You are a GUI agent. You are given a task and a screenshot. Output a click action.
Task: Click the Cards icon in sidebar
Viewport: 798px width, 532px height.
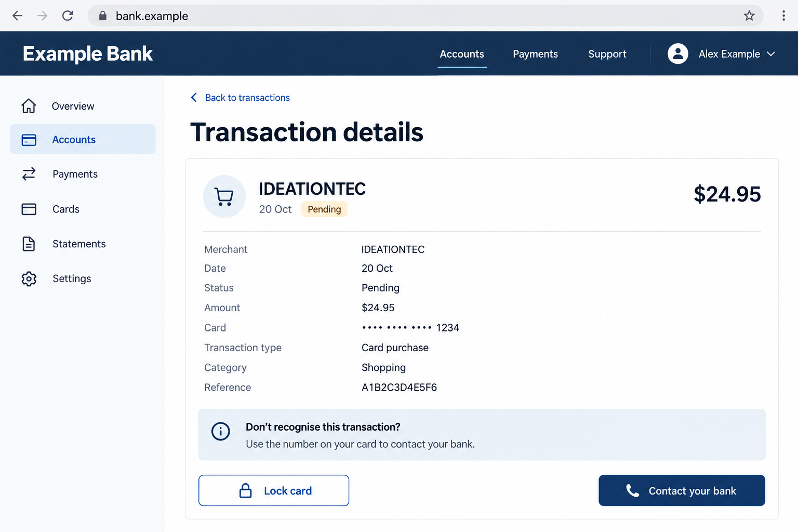(x=29, y=209)
